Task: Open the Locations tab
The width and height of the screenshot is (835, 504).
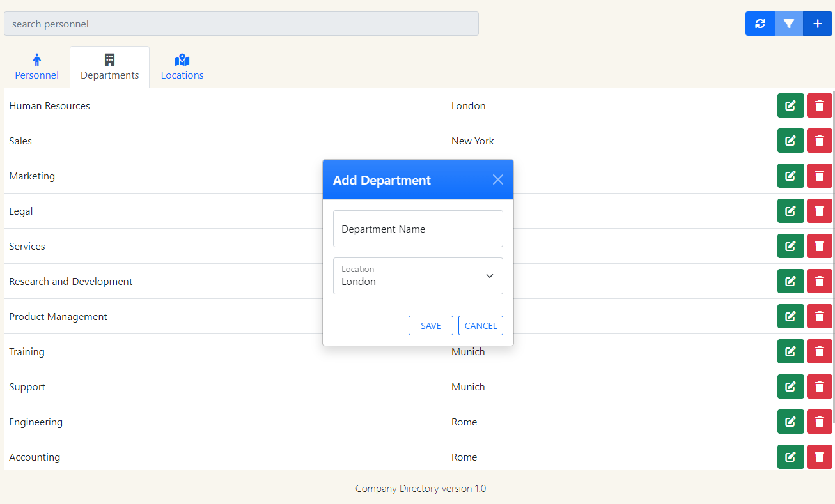Action: tap(182, 67)
